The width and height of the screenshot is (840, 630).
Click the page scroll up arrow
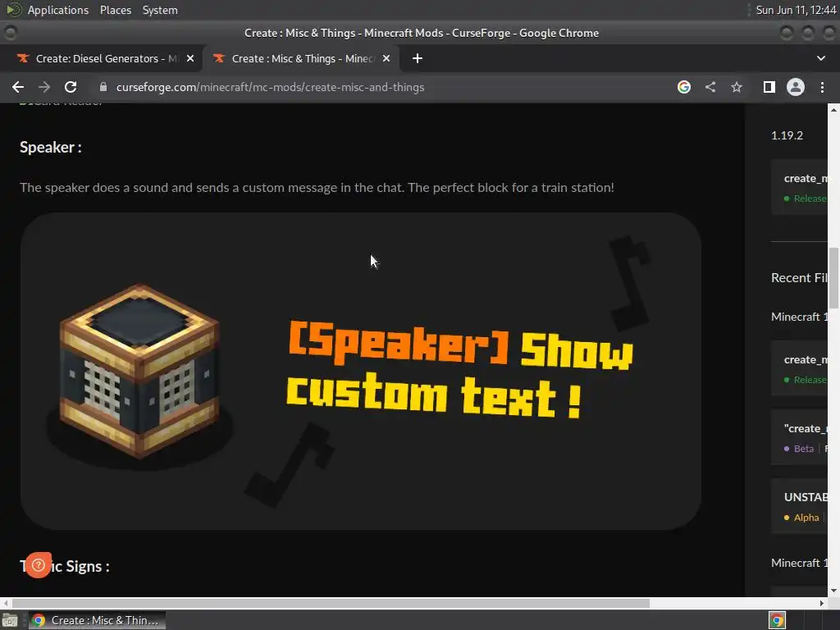click(x=833, y=109)
